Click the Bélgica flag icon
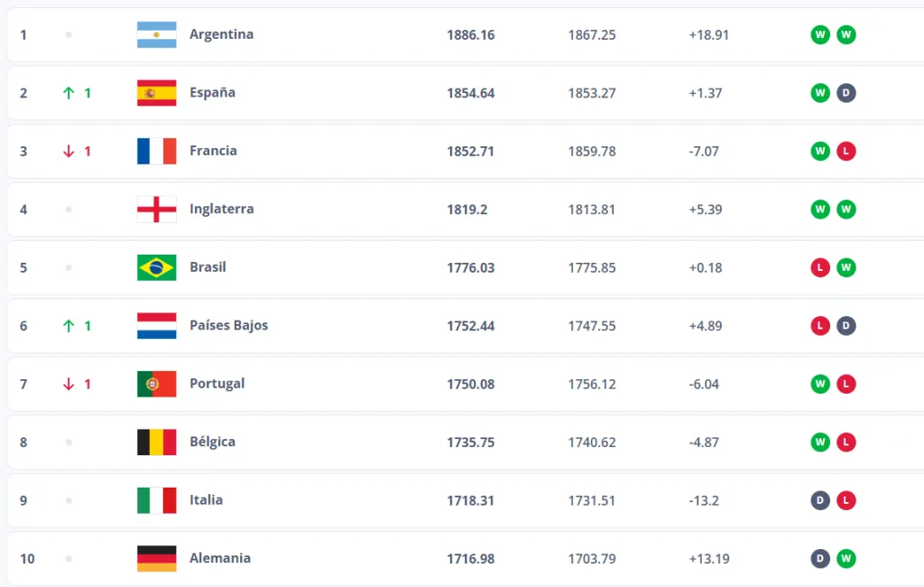 (156, 443)
